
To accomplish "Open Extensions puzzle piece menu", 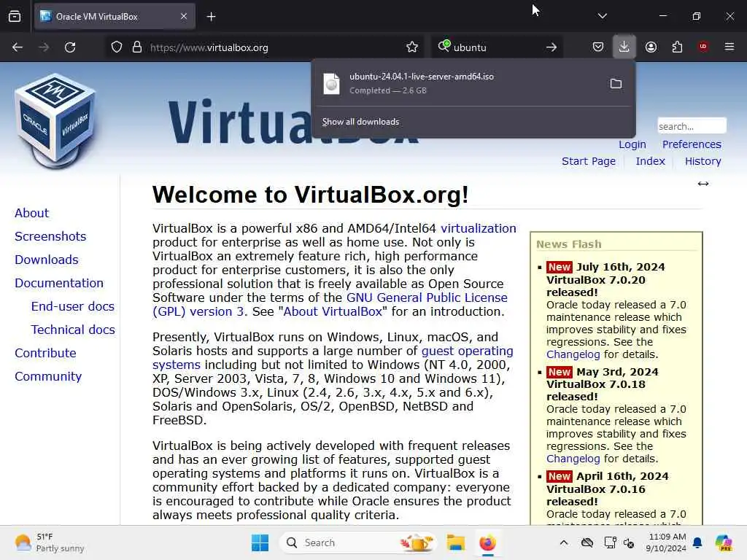I will point(677,47).
